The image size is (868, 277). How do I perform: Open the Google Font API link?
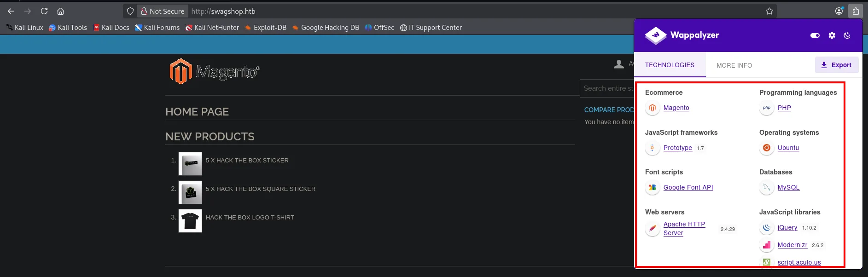(688, 187)
